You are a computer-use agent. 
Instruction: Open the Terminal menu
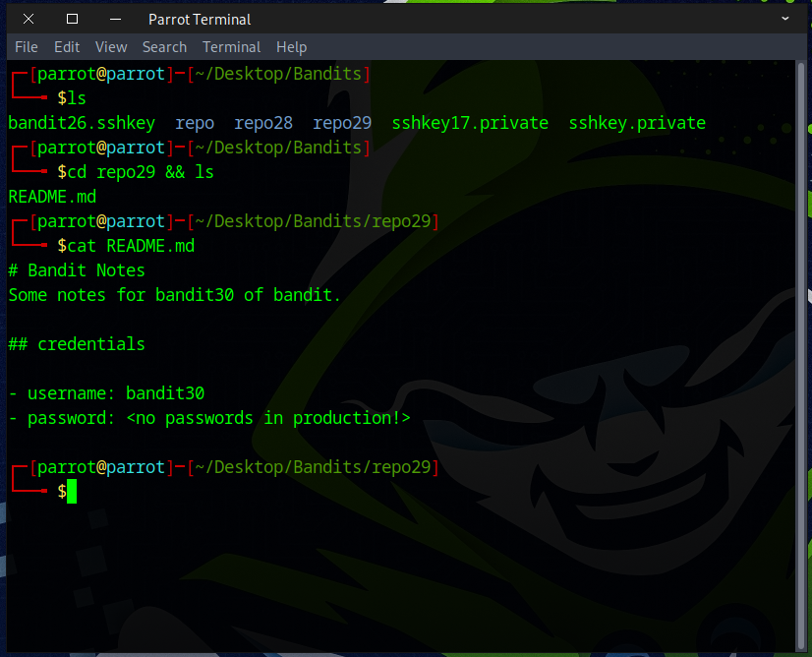tap(231, 47)
